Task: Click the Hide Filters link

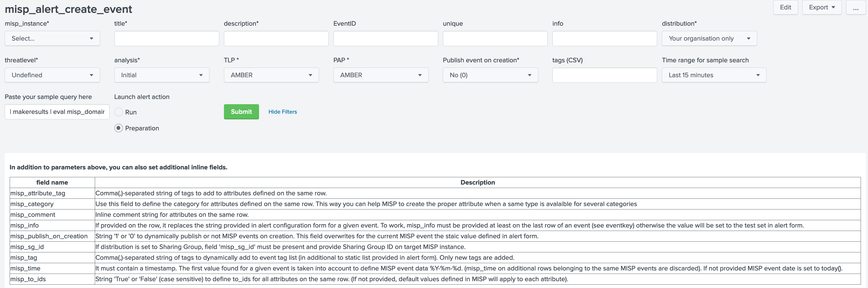Action: (x=282, y=112)
